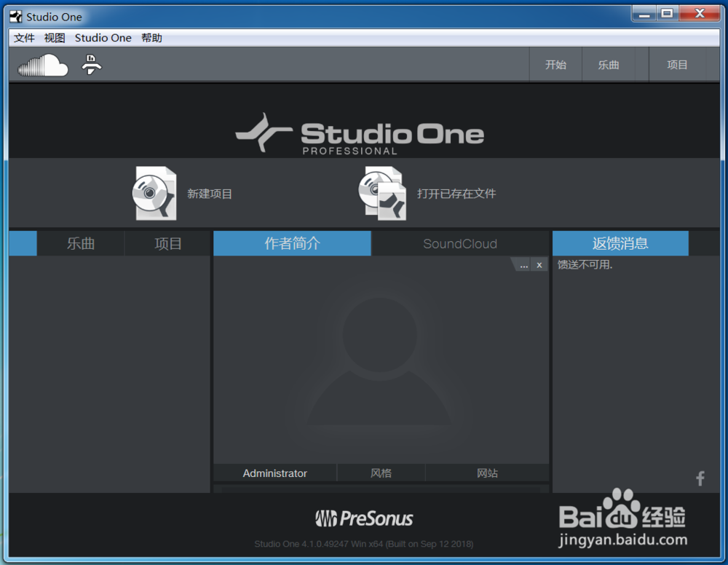Click the 风格 field
728x565 pixels.
point(381,473)
